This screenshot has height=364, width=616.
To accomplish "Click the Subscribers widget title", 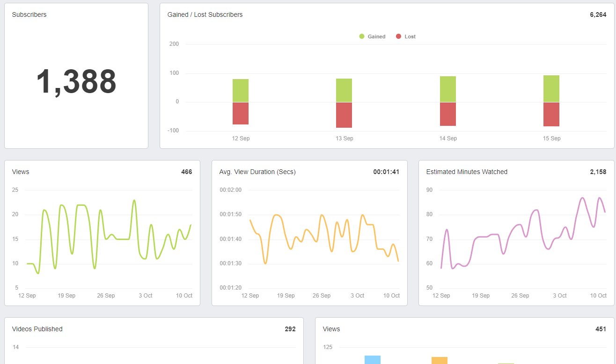I will 29,15.
